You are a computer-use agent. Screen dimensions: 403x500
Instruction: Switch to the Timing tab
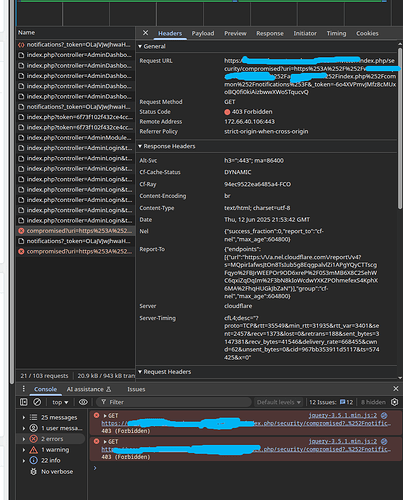coord(336,33)
